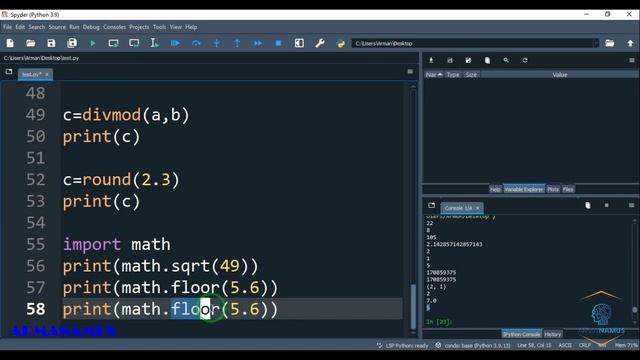This screenshot has width=640, height=360.
Task: Switch to the Plots tab
Action: [553, 189]
